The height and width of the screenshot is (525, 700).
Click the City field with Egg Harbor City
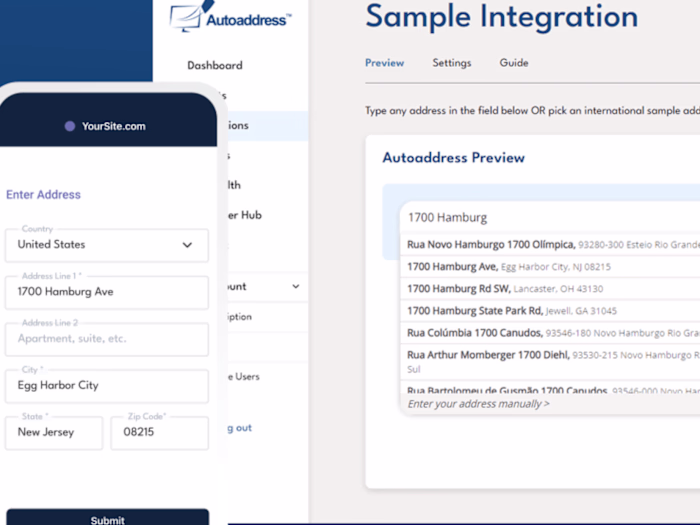click(x=107, y=386)
